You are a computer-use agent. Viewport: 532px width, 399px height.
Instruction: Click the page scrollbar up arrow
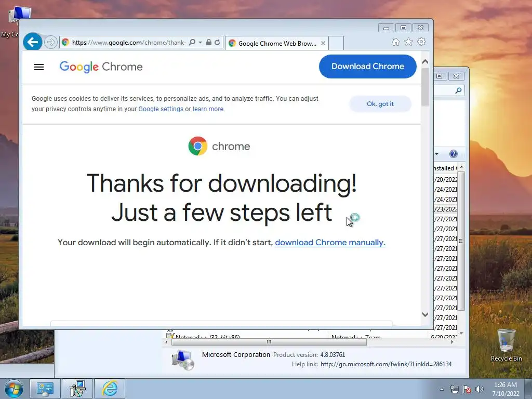click(425, 62)
